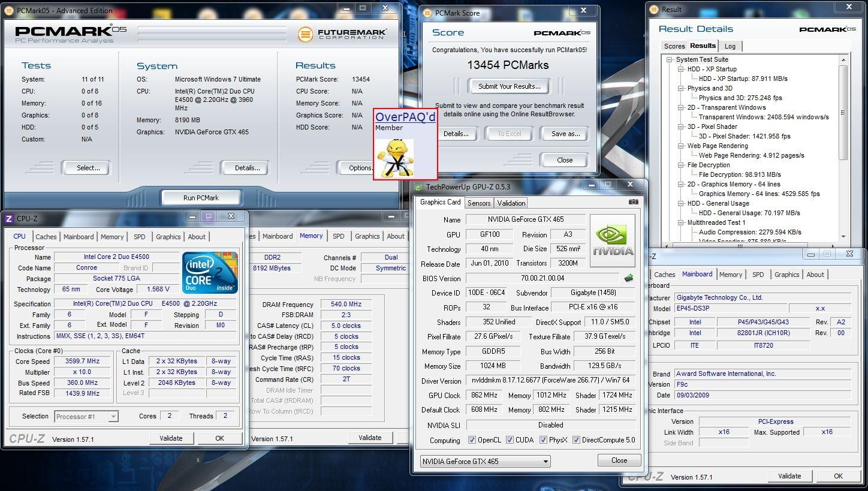Click the Result window title icon

pyautogui.click(x=654, y=9)
